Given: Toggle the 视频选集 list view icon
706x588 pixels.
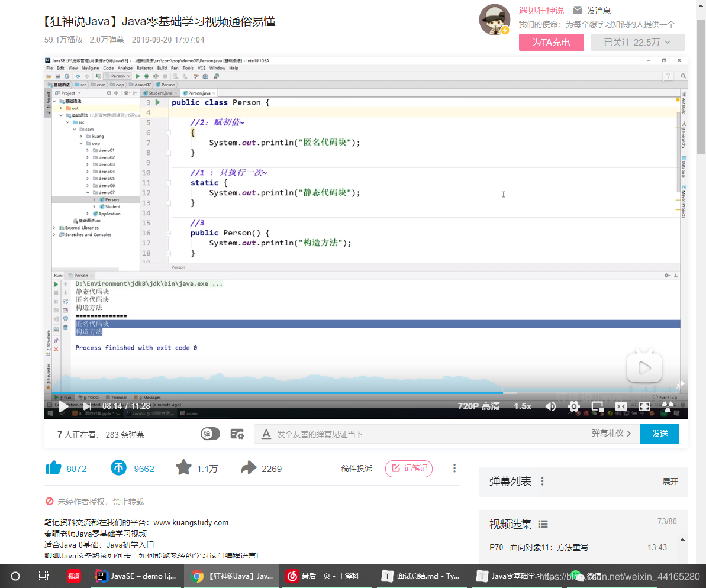Looking at the screenshot, I should 543,524.
